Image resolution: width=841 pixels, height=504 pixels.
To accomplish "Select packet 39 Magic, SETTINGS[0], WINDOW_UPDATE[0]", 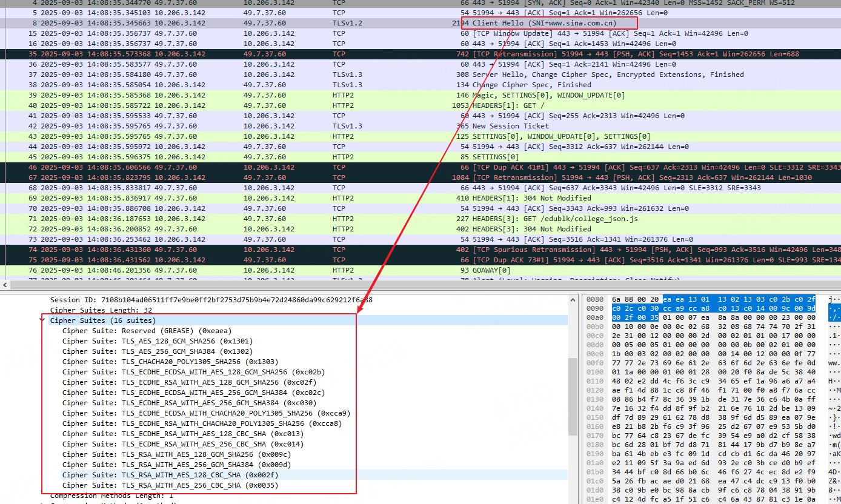I will click(420, 95).
